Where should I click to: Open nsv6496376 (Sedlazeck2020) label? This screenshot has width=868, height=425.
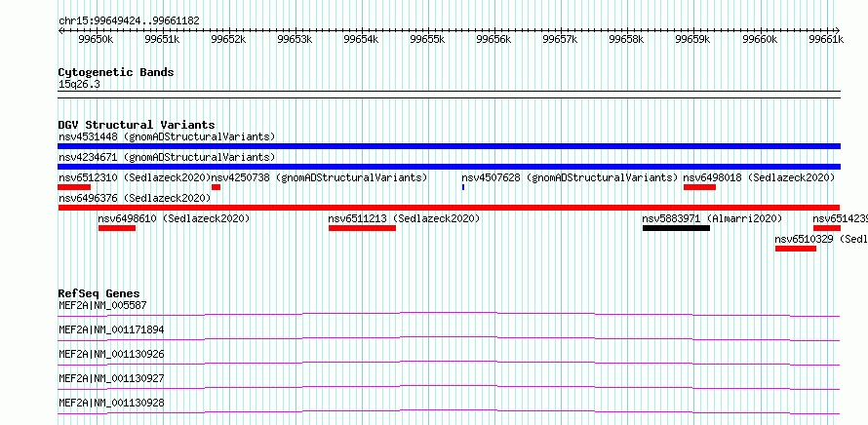(135, 198)
